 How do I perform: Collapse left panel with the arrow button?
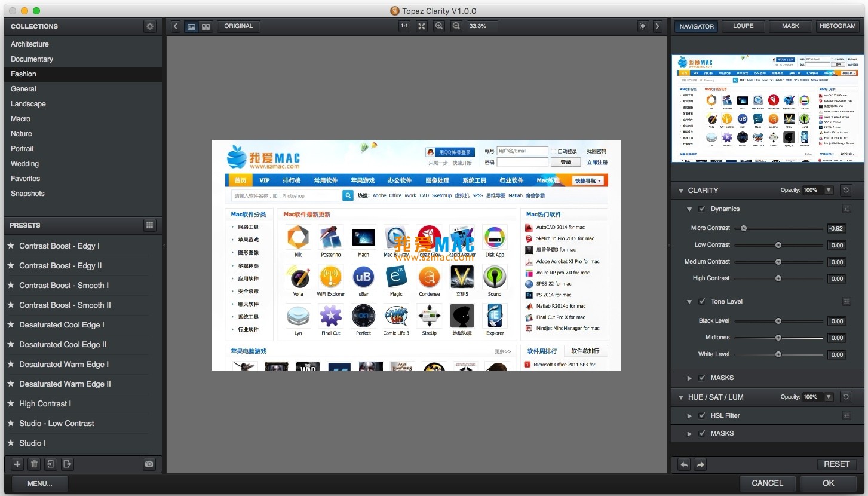[175, 26]
